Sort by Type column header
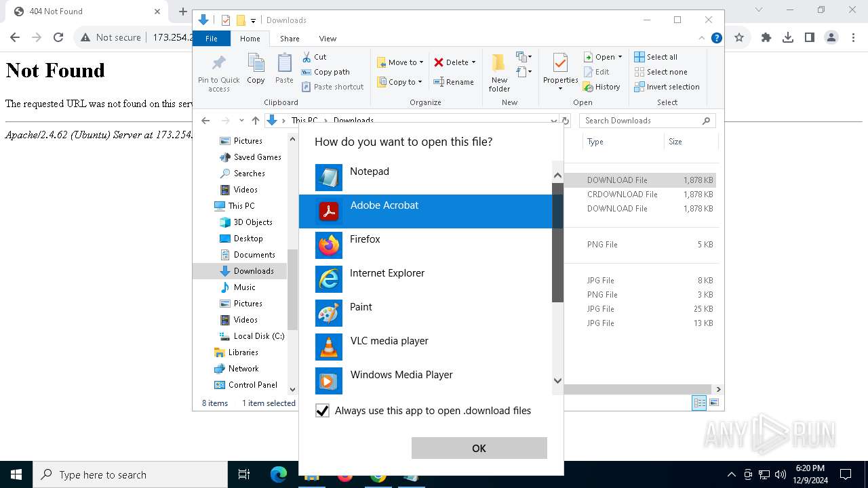Viewport: 868px width, 488px height. [x=623, y=142]
